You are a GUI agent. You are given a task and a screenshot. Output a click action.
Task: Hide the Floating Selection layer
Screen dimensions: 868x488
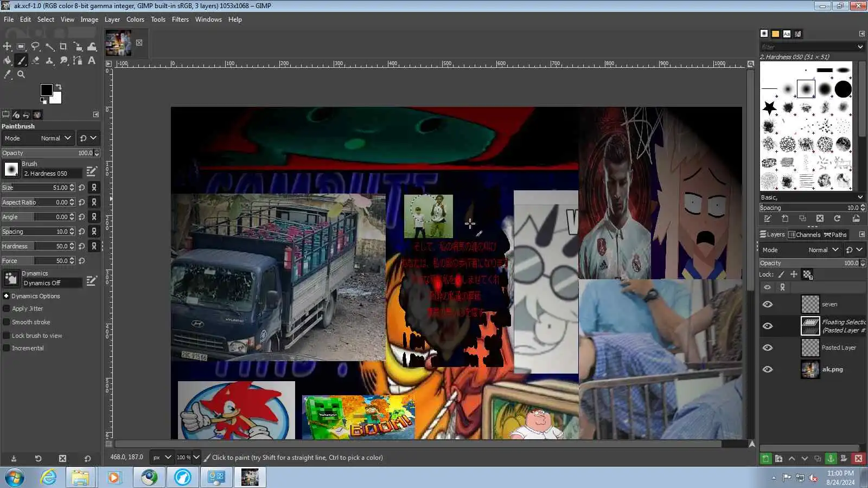767,326
